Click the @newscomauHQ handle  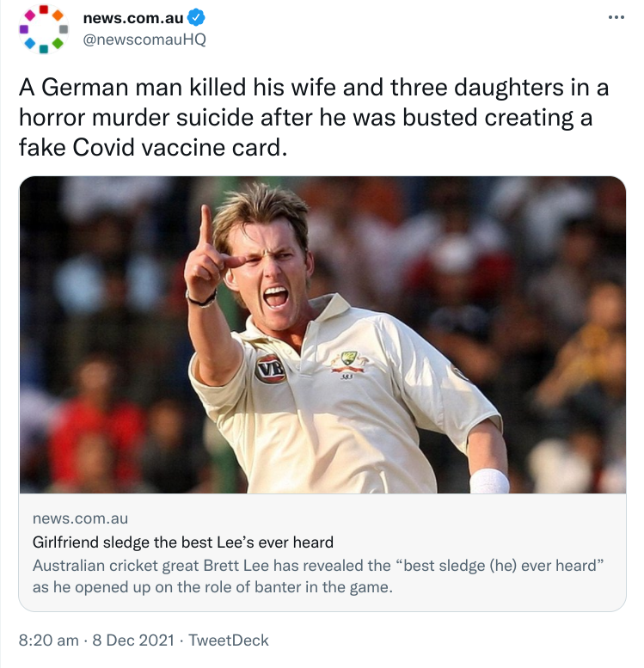coord(144,40)
